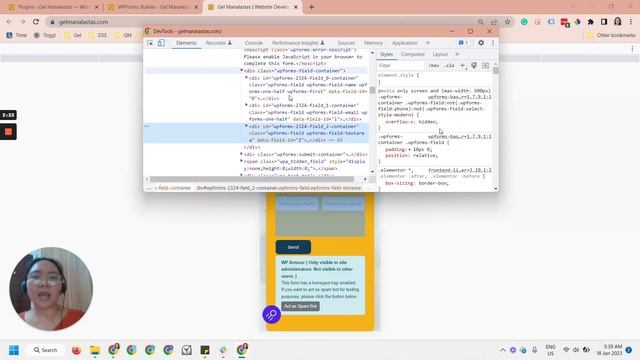Expand the wpa_hidden_field span node
This screenshot has width=640, height=360.
241,161
